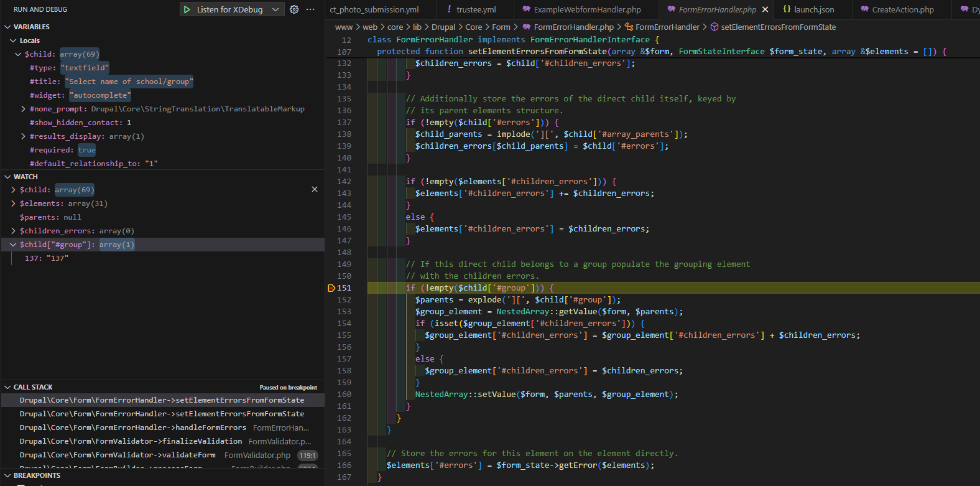Click line number 137 in gutter
This screenshot has height=486, width=980.
(344, 123)
